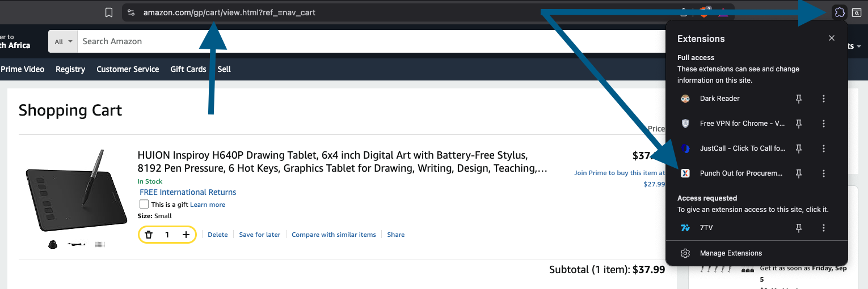Click Learn more link beside gift checkbox

[x=208, y=205]
